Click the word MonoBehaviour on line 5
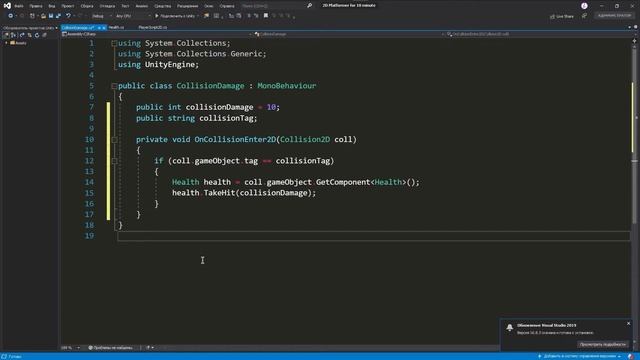Image resolution: width=640 pixels, height=360 pixels. (287, 86)
